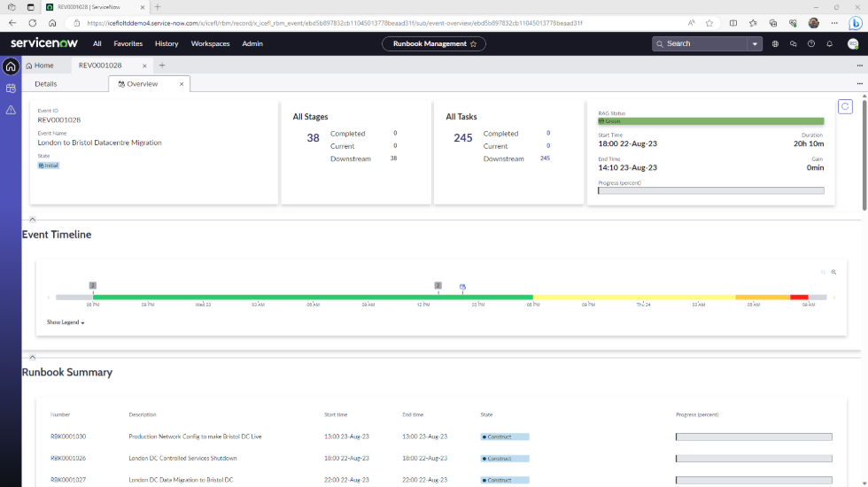Open the home icon in left sidebar
868x487 pixels.
(11, 67)
